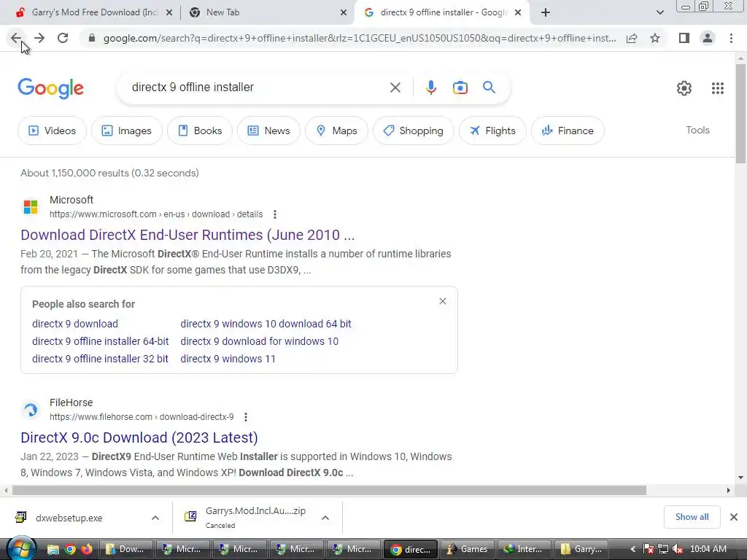
Task: Filter results by News
Action: (268, 131)
